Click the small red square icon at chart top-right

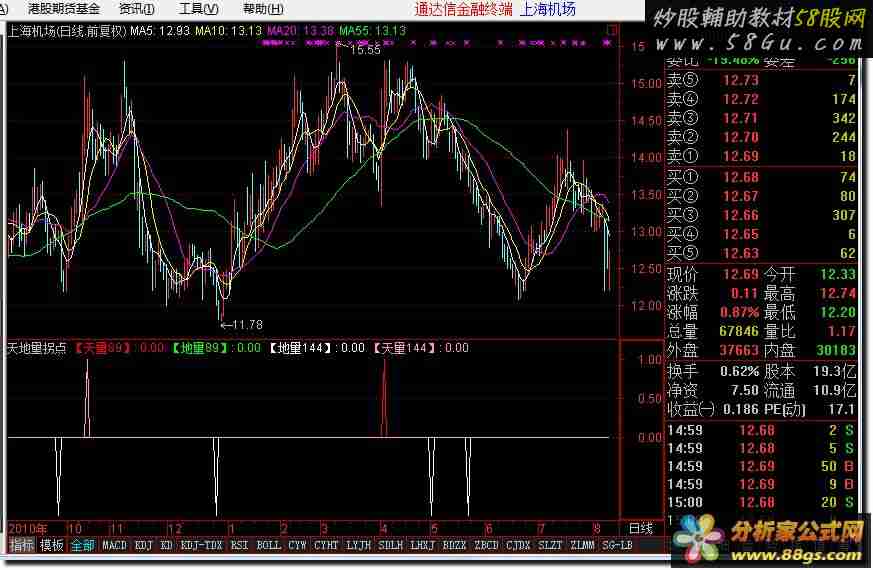point(612,30)
